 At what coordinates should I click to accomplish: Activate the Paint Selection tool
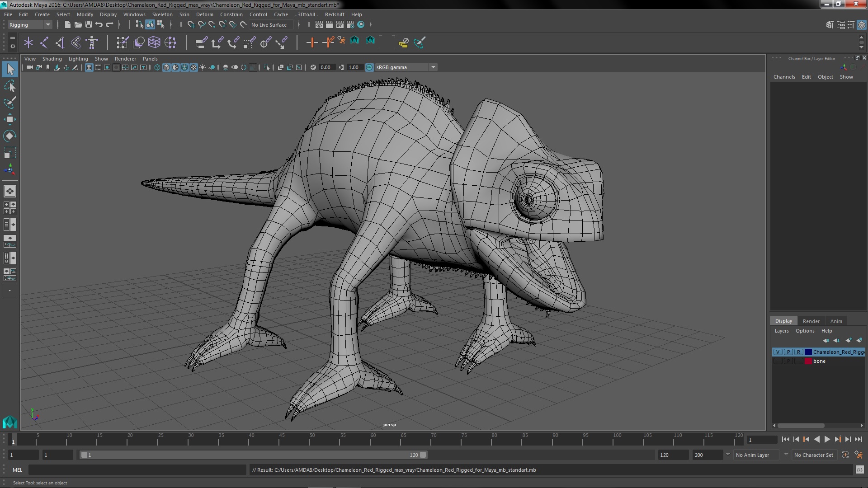pyautogui.click(x=9, y=103)
